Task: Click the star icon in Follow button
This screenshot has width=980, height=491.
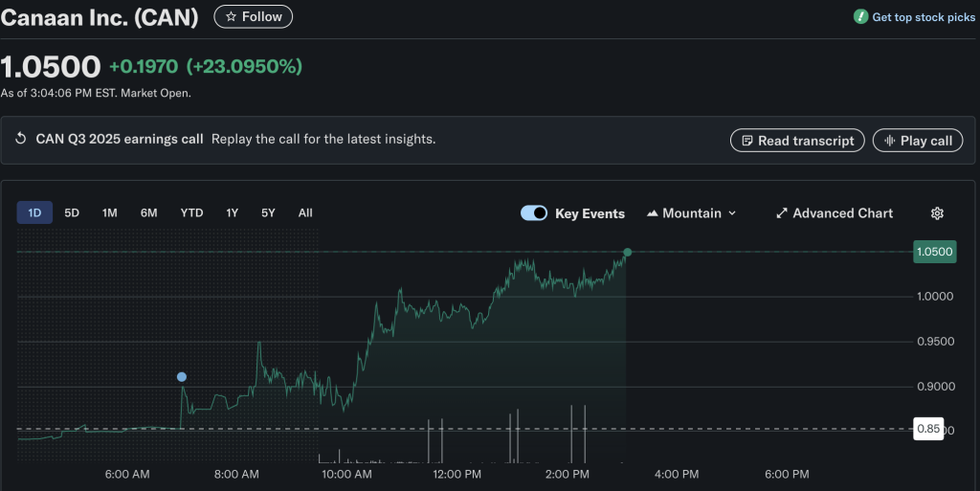Action: 231,16
